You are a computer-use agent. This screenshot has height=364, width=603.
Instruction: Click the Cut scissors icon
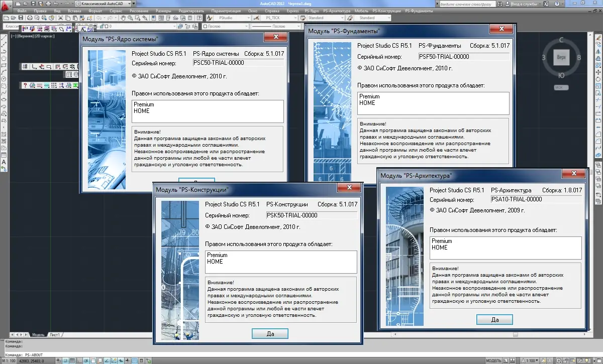(x=60, y=18)
